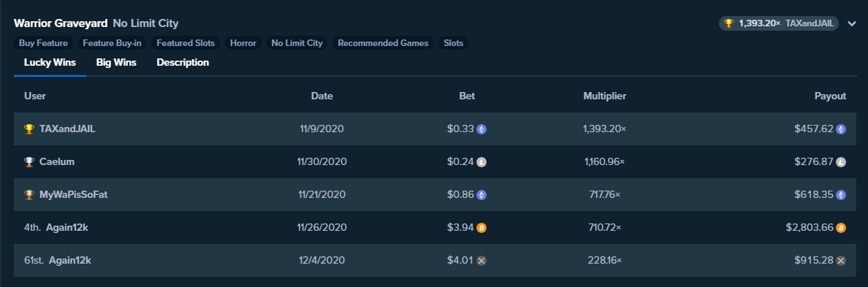Image resolution: width=868 pixels, height=287 pixels.
Task: Click the gray coin icon beside $915.28 payout
Action: [x=841, y=261]
